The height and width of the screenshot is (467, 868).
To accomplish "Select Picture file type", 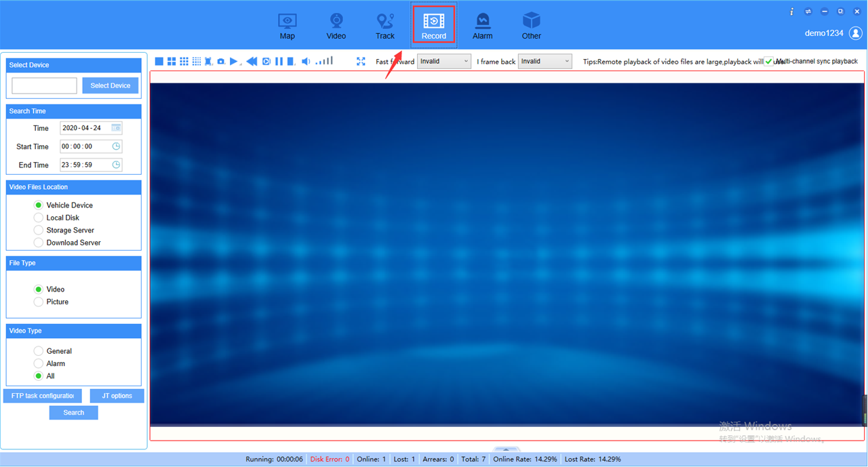I will pyautogui.click(x=39, y=302).
